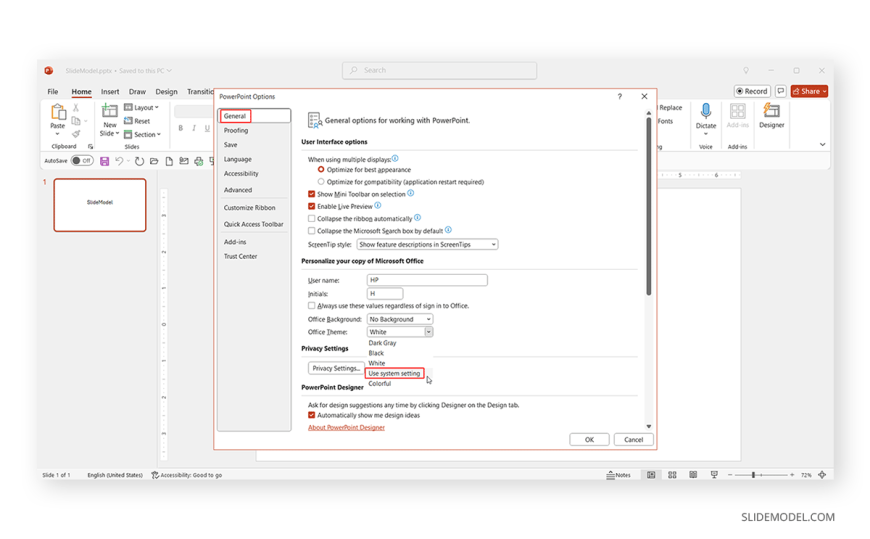Open the File menu tab

(x=53, y=92)
